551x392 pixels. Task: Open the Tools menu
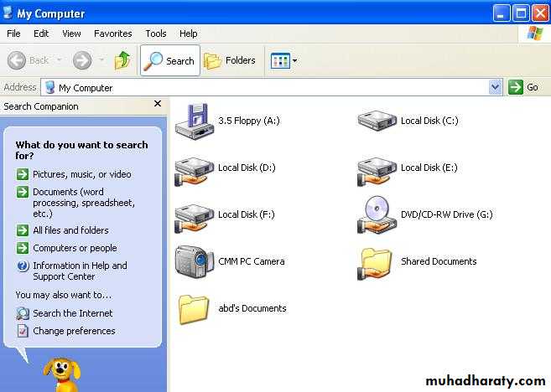[x=156, y=34]
